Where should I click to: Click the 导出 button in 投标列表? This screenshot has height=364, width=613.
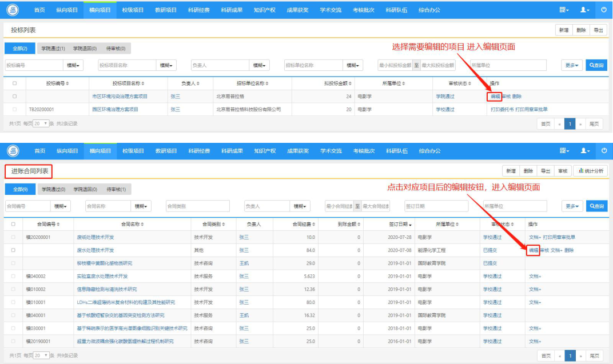[x=598, y=30]
